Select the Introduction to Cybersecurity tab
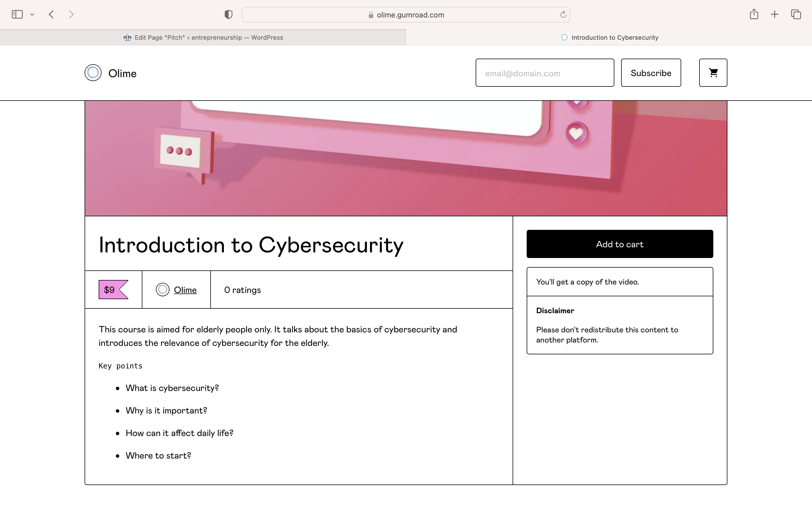Screen dimensions: 812x507 click(609, 37)
